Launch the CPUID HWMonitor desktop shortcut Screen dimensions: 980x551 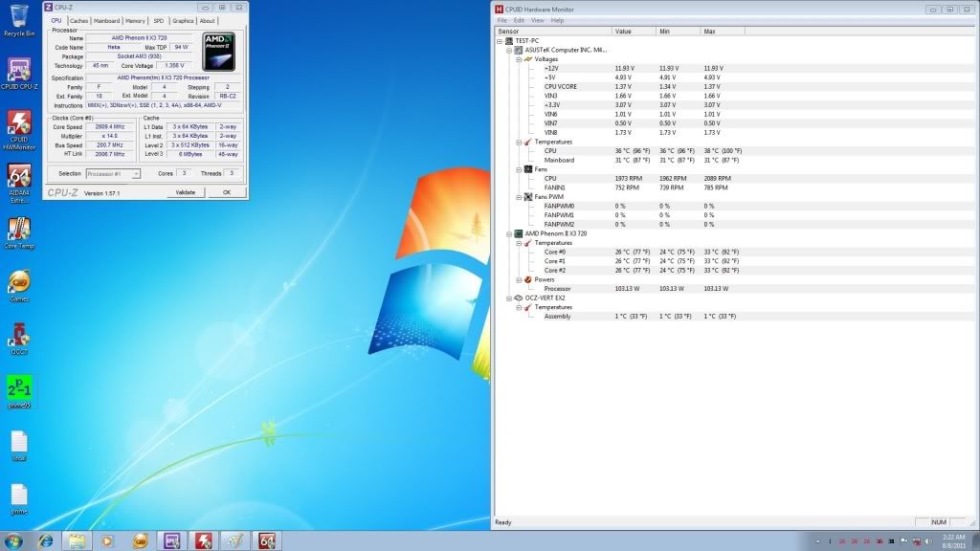coord(19,130)
